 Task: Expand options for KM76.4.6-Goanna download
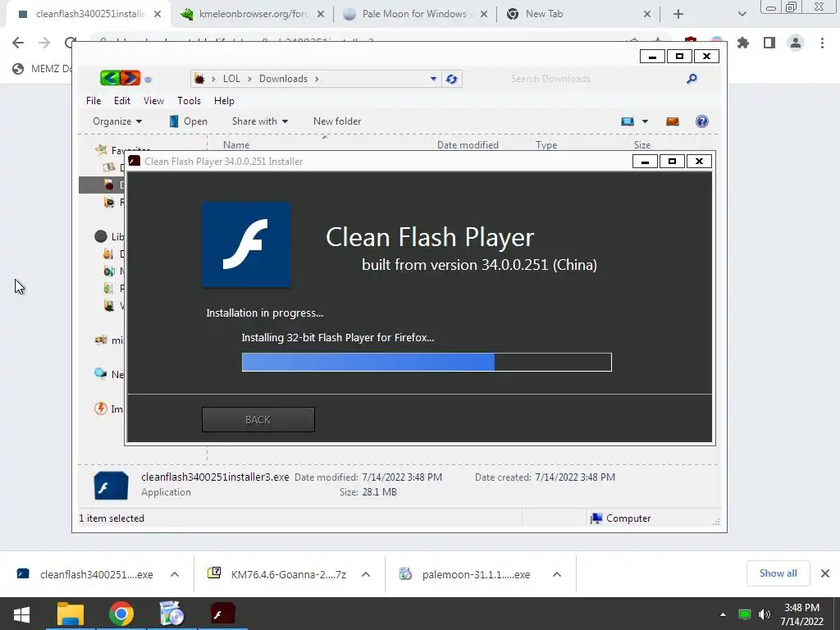pyautogui.click(x=366, y=574)
